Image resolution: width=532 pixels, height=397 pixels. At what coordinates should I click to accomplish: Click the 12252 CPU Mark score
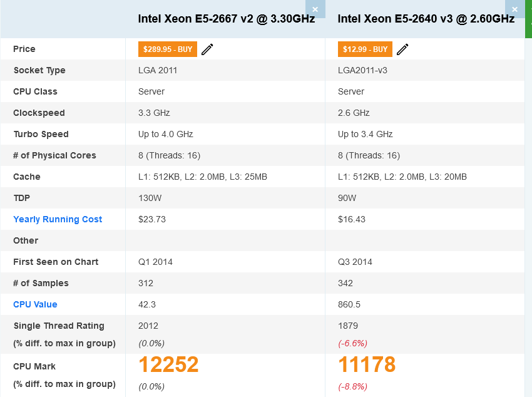tap(168, 364)
